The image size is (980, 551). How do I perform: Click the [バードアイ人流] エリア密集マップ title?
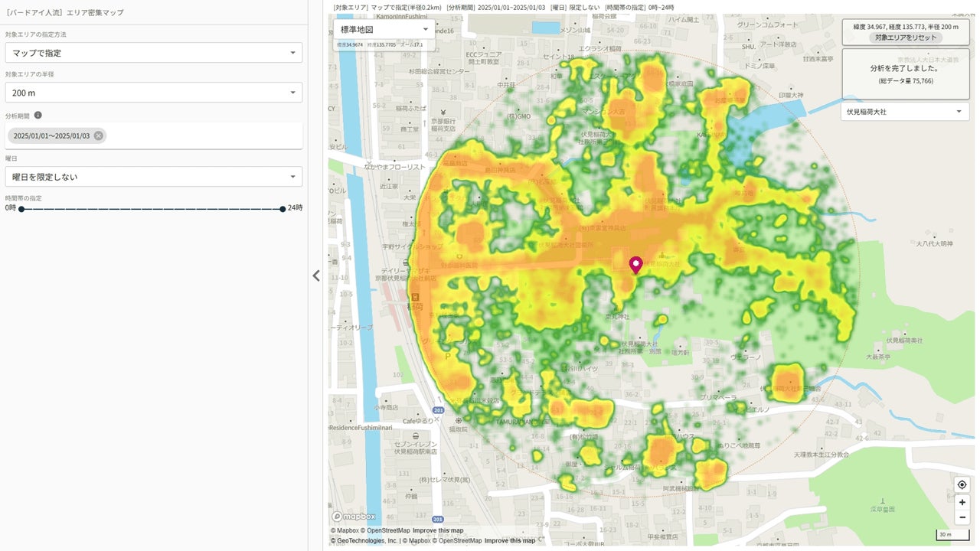[65, 13]
